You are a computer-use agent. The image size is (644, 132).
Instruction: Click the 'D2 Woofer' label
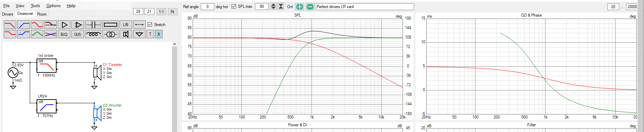[112, 105]
